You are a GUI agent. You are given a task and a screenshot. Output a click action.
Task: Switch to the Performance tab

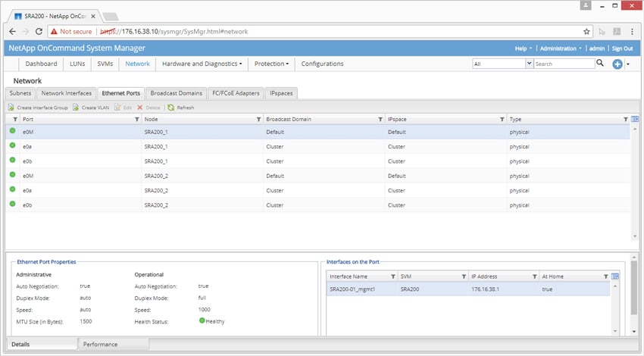pos(113,344)
